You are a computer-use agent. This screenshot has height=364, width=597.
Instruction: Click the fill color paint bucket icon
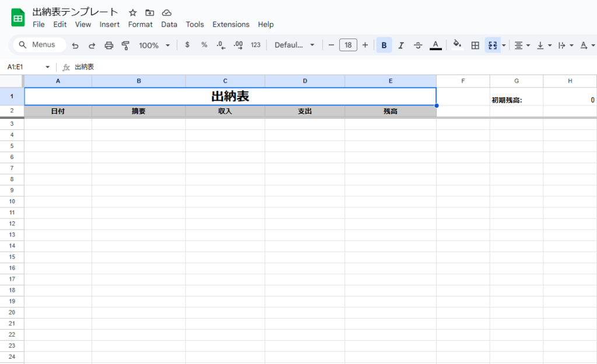click(x=457, y=44)
